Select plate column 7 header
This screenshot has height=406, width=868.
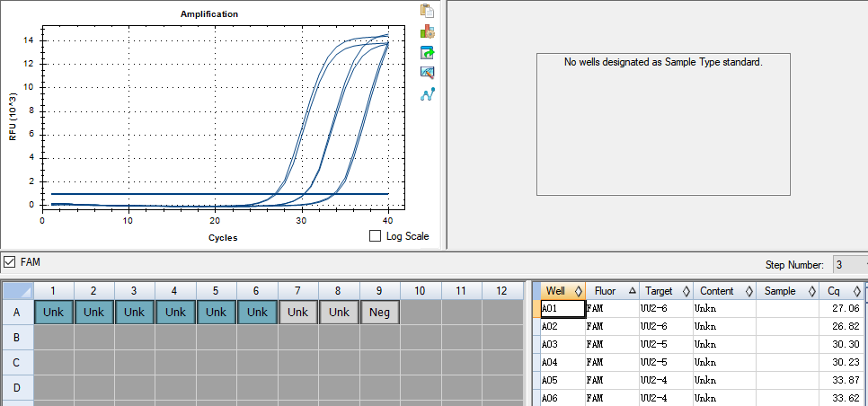pos(298,290)
